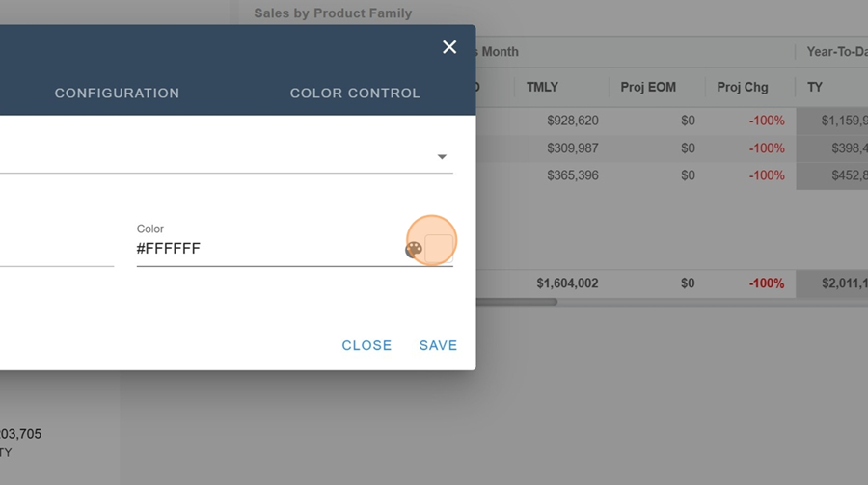Click the Sales by Product Family title

[x=333, y=13]
